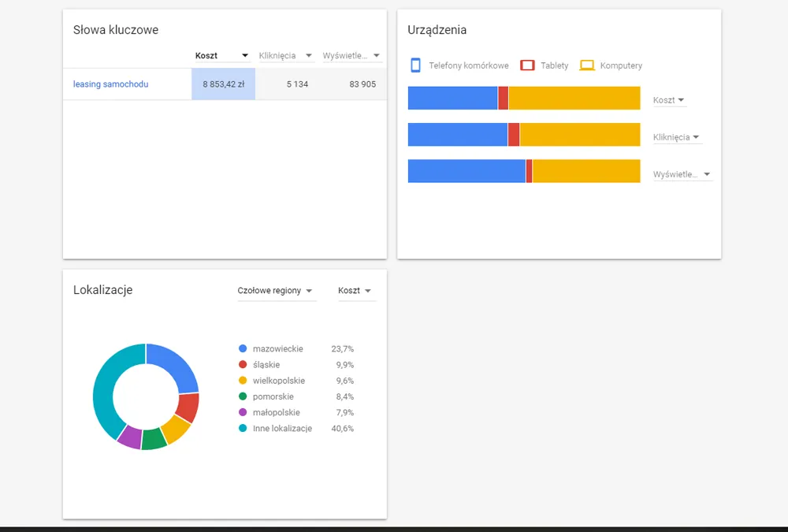Click the śląskie legend label
The width and height of the screenshot is (788, 532).
coord(266,365)
